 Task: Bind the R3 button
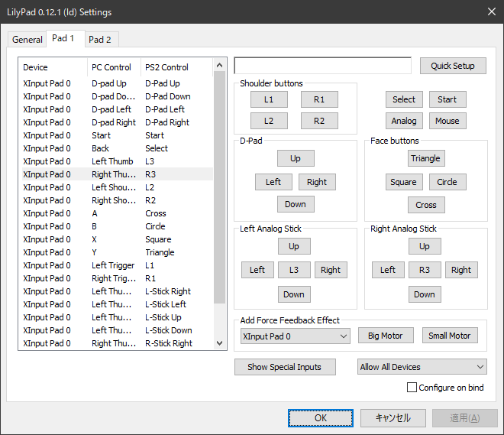coord(425,270)
